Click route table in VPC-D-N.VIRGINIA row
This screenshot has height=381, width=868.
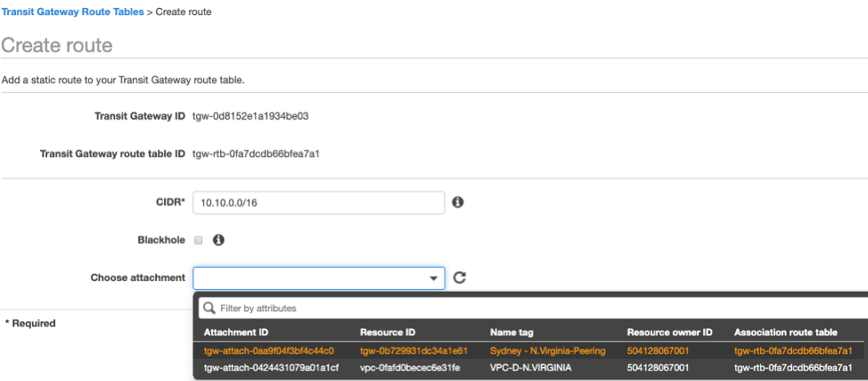pos(793,368)
